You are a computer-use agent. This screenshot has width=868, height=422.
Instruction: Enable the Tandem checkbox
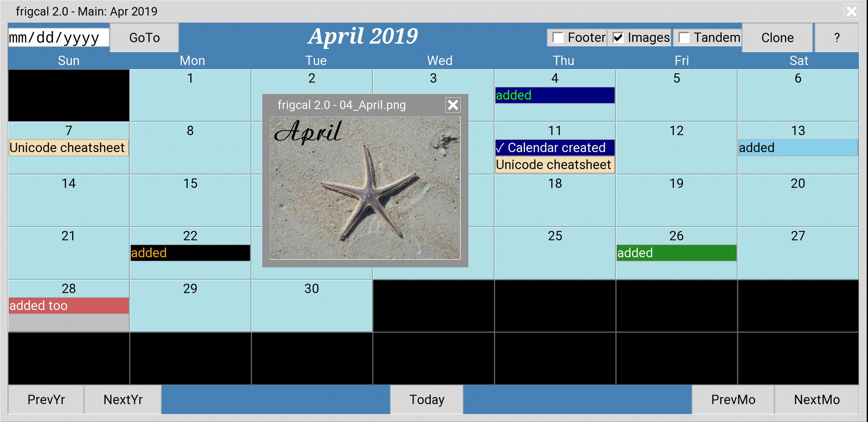(684, 38)
